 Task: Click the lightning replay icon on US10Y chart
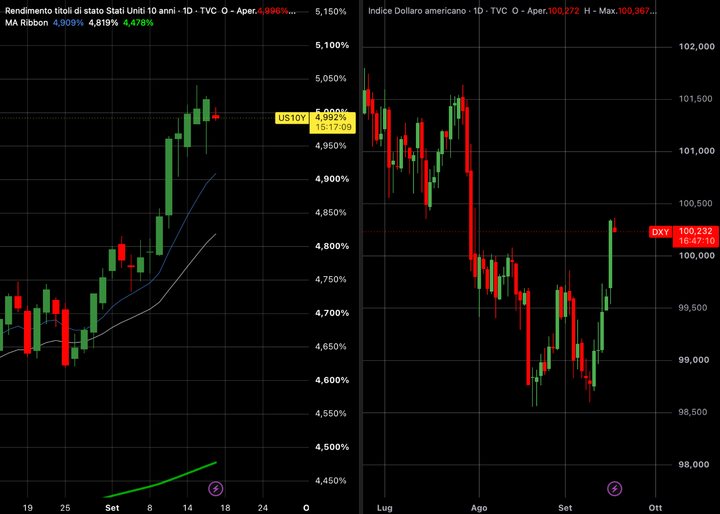click(x=216, y=488)
